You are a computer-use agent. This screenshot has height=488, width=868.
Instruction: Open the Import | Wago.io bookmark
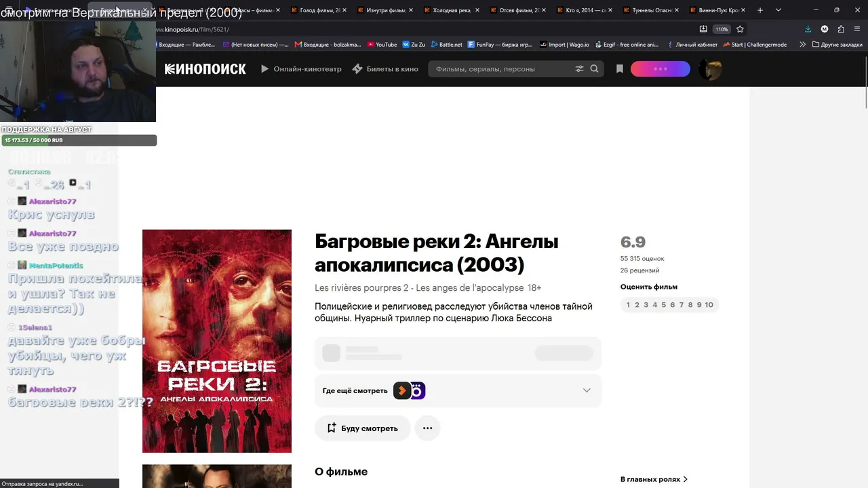tap(565, 45)
